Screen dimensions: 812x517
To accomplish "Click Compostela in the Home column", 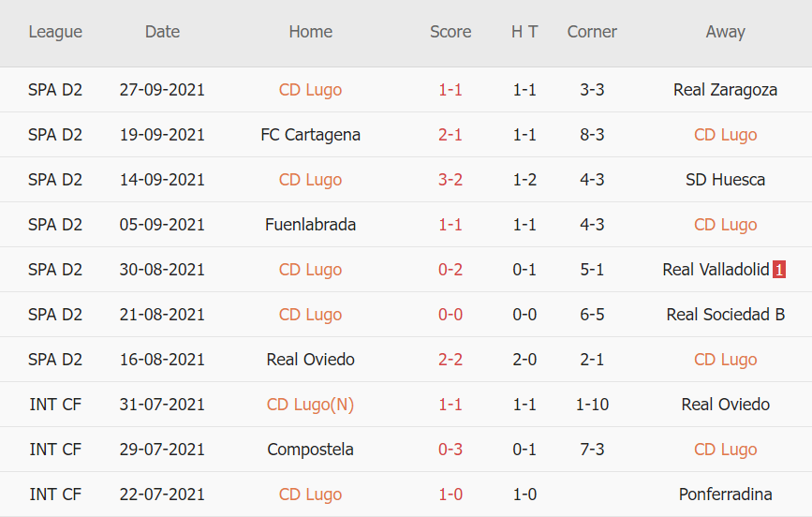I will (310, 450).
